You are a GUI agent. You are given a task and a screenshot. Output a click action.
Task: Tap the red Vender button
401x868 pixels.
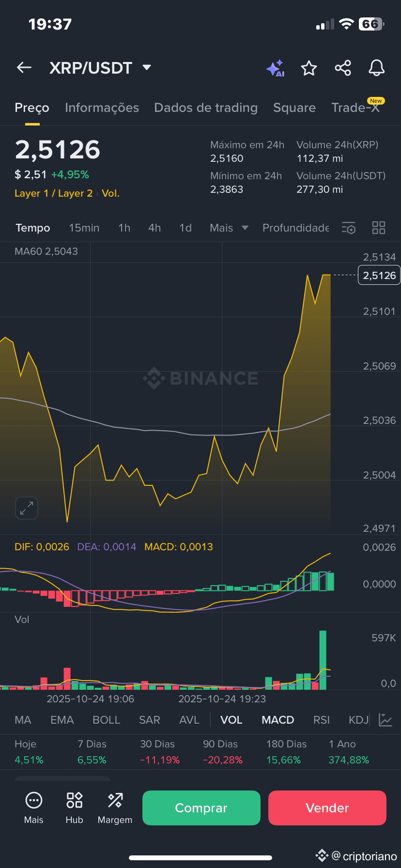[x=327, y=808]
